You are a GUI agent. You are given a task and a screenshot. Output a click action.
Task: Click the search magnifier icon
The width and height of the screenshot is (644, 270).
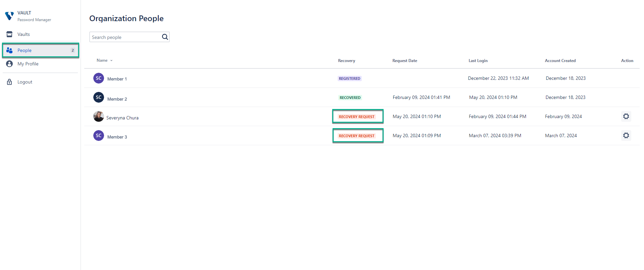pos(165,37)
